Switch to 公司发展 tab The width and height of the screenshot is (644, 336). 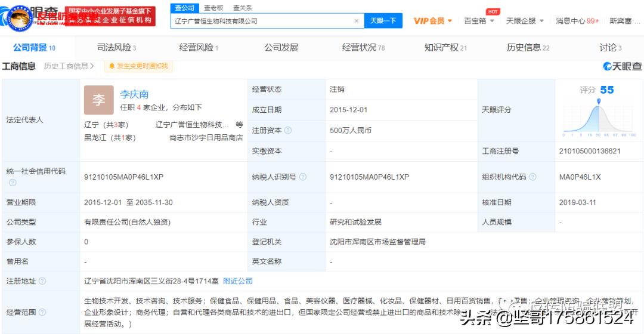pos(281,48)
